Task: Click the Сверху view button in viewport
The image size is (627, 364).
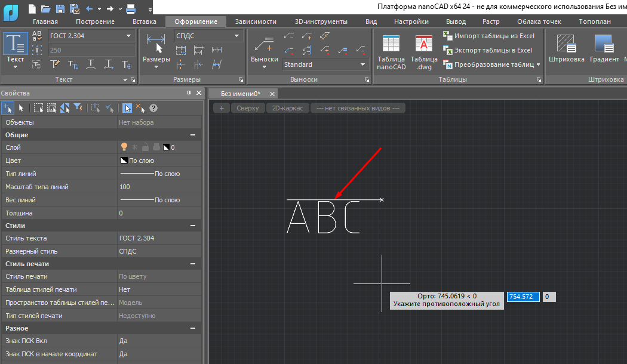Action: pyautogui.click(x=248, y=108)
